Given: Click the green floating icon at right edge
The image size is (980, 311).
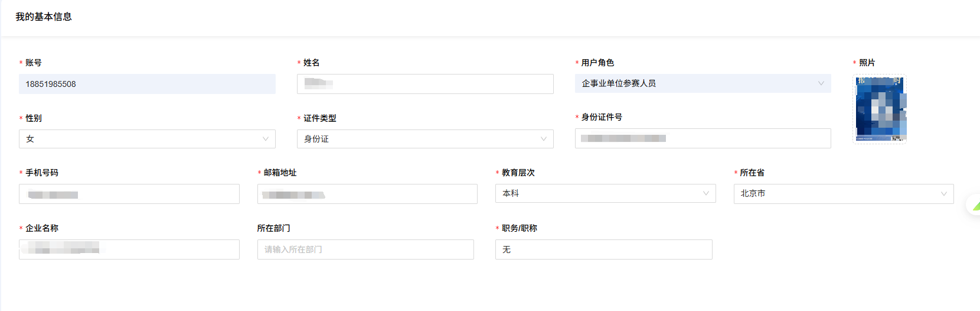Looking at the screenshot, I should (x=975, y=206).
